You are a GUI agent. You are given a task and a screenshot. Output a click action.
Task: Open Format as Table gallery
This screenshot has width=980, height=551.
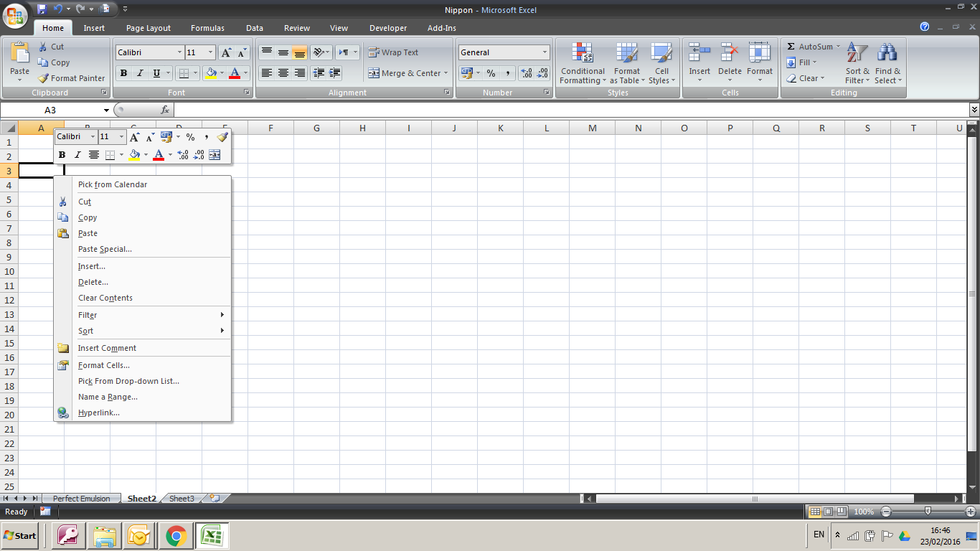pos(627,63)
